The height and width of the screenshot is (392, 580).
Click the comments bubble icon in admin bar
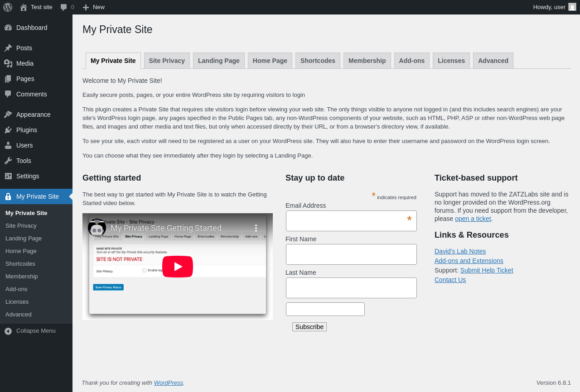pyautogui.click(x=64, y=7)
